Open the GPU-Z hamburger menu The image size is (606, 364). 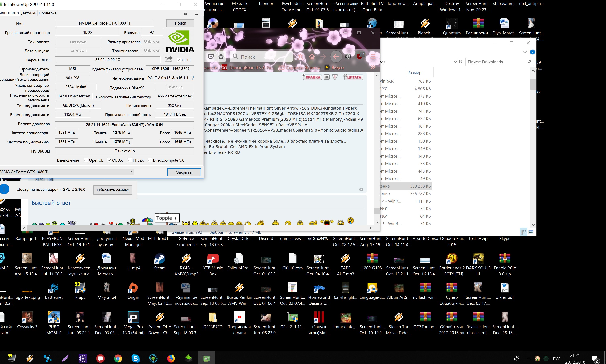pos(196,14)
